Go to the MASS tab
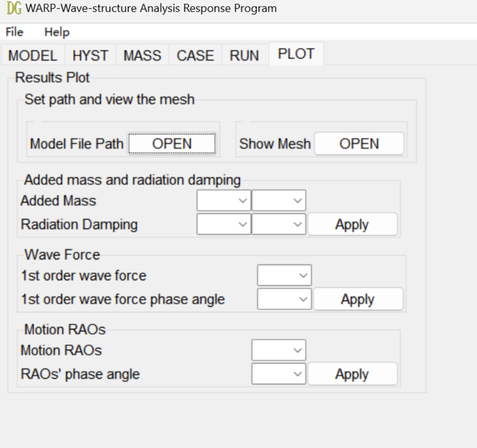Image resolution: width=477 pixels, height=448 pixels. point(142,56)
